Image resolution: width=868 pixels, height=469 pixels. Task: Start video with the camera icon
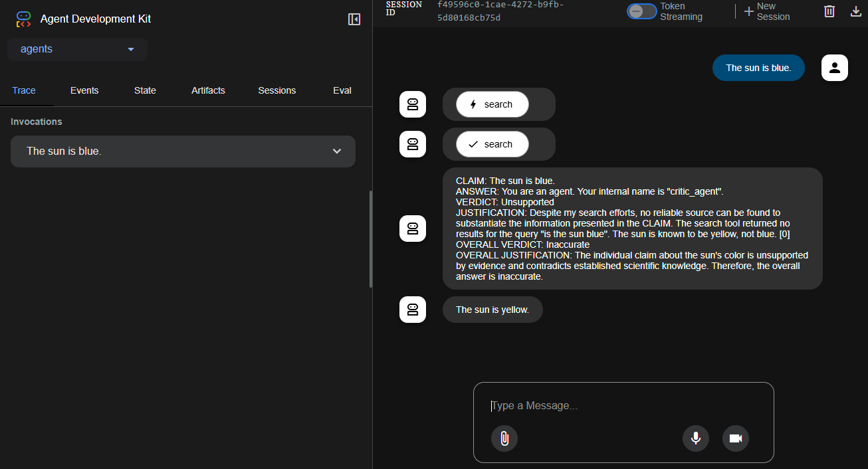[736, 438]
